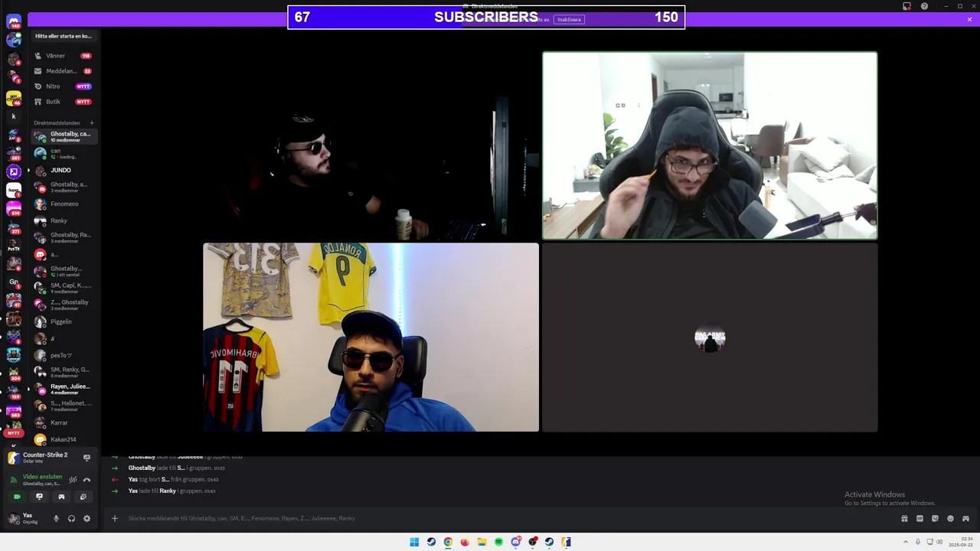Open group DM 'Ghostalby, Ra...'
This screenshot has height=551, width=980.
(64, 237)
